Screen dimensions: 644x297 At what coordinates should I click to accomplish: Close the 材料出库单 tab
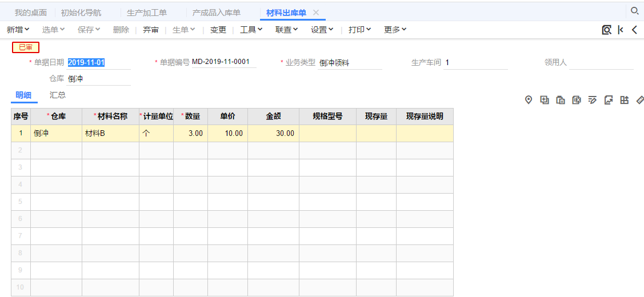[316, 13]
